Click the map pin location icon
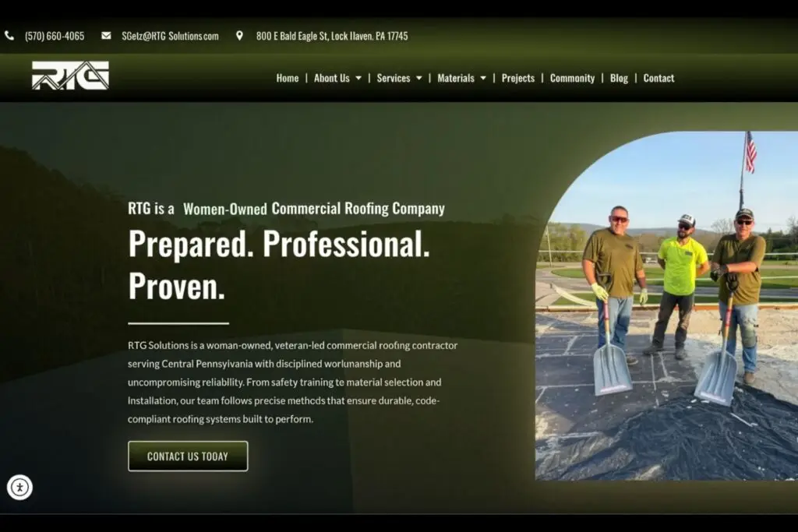This screenshot has height=532, width=798. point(239,36)
